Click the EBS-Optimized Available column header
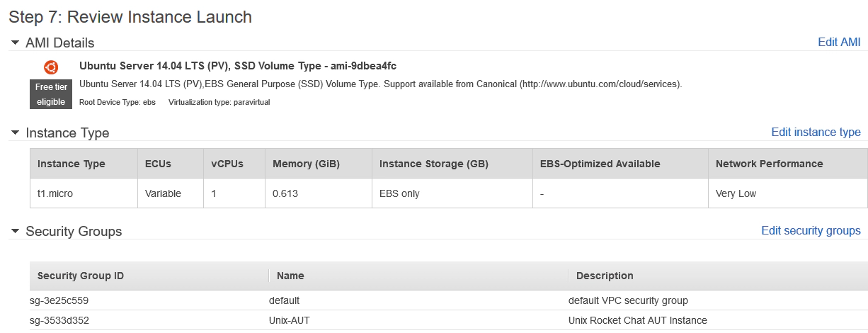The width and height of the screenshot is (868, 333). point(600,164)
